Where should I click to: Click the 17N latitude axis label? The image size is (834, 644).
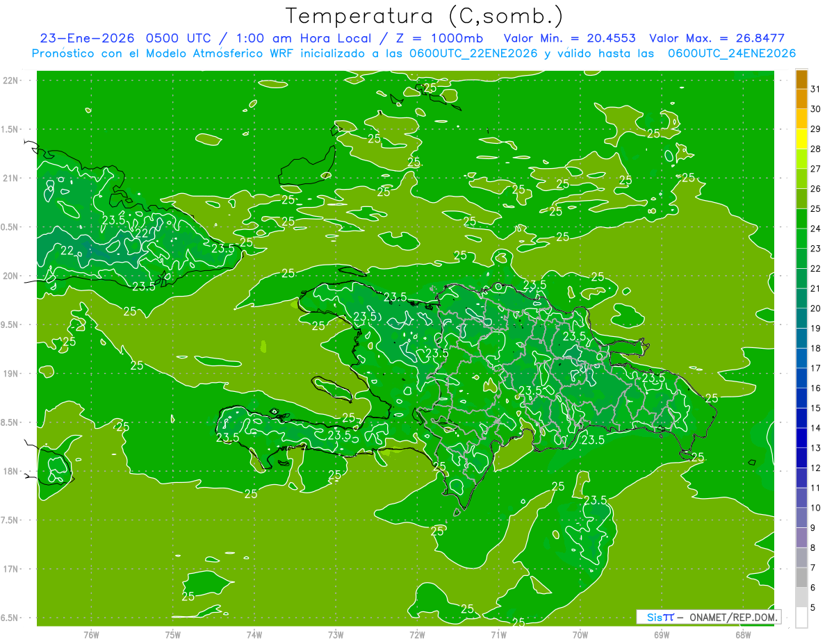[x=10, y=569]
